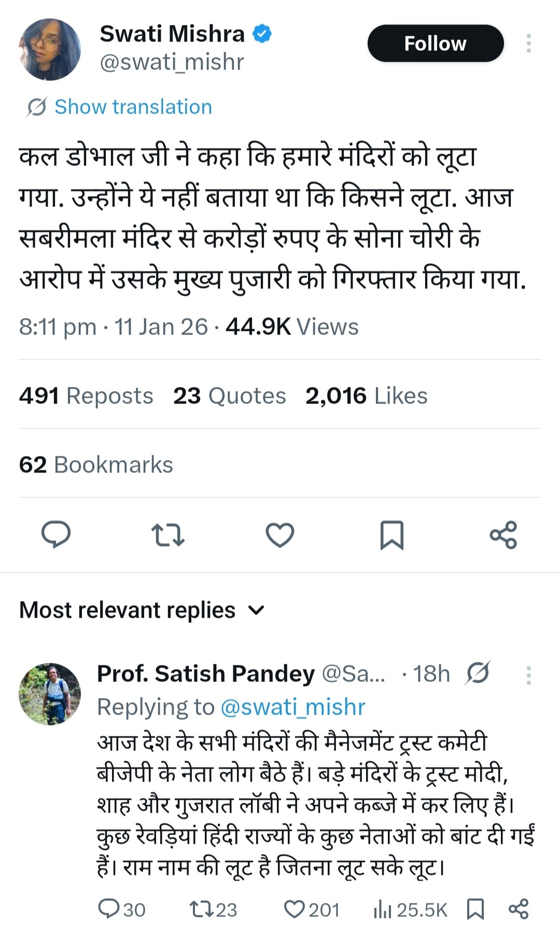560x933 pixels.
Task: View the 2,016 Likes list
Action: [x=366, y=396]
